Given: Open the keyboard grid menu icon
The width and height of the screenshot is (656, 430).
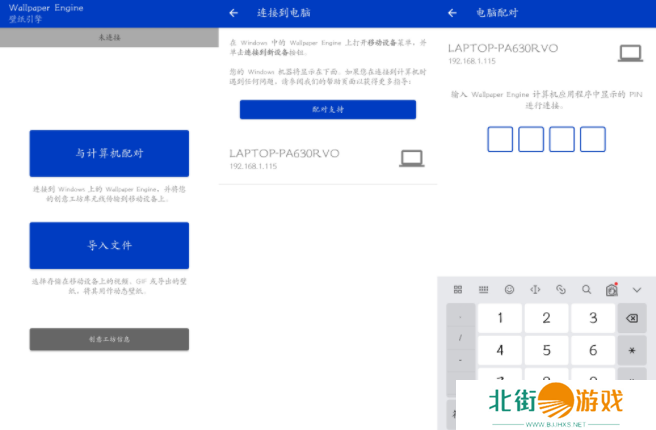Looking at the screenshot, I should pos(458,289).
